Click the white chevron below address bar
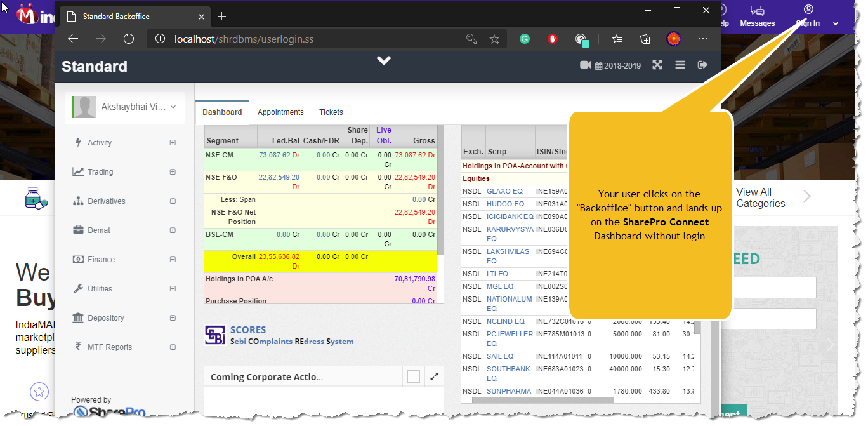 pyautogui.click(x=384, y=60)
